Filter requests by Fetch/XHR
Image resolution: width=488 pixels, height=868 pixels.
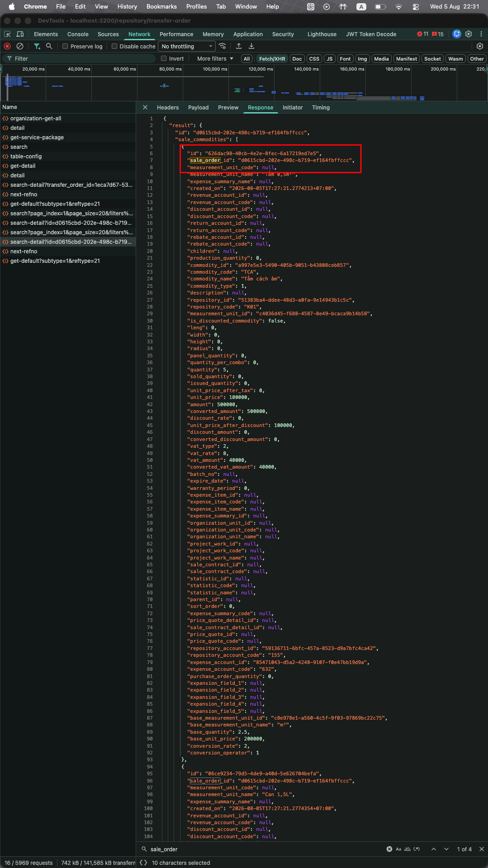(272, 58)
